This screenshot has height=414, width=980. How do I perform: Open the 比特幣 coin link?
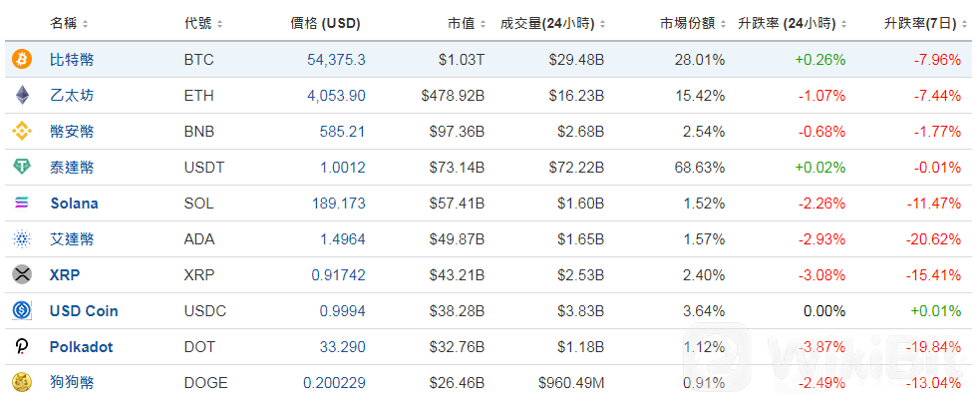tap(72, 60)
